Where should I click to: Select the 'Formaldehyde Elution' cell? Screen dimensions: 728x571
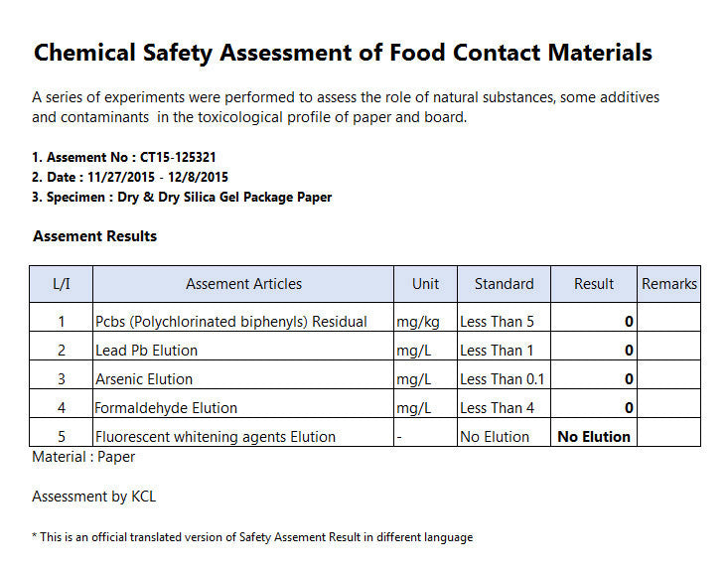point(166,408)
